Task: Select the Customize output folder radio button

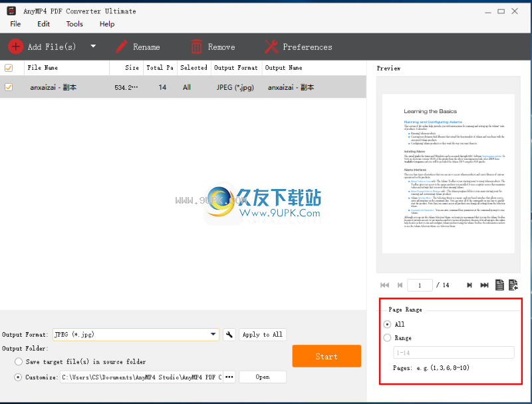Action: pos(18,377)
